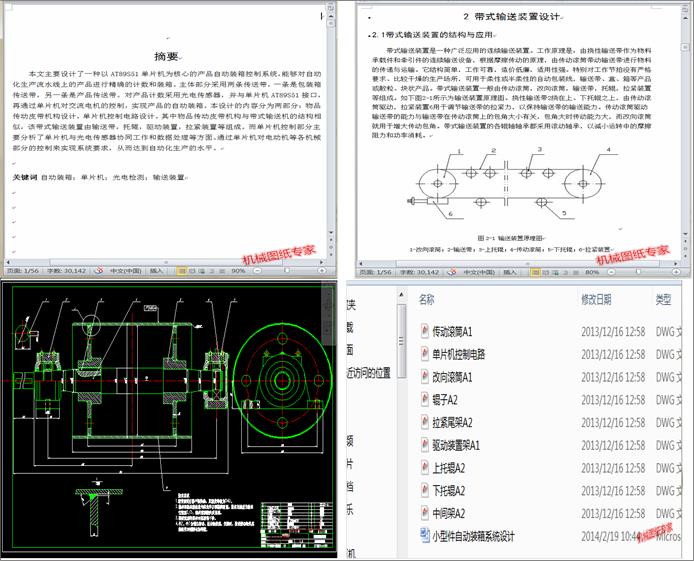Click the DWG icon beside 上托辊A2
The height and width of the screenshot is (561, 694).
pyautogui.click(x=424, y=468)
